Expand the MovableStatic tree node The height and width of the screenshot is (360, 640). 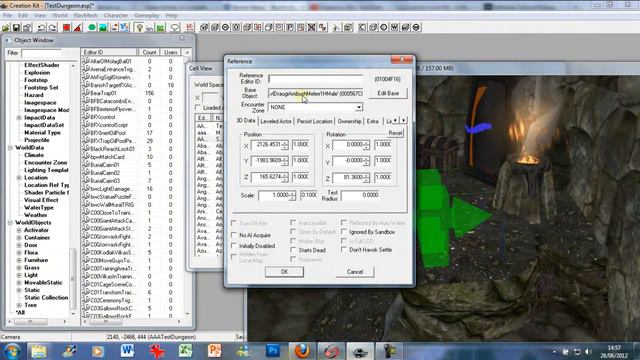click(19, 283)
